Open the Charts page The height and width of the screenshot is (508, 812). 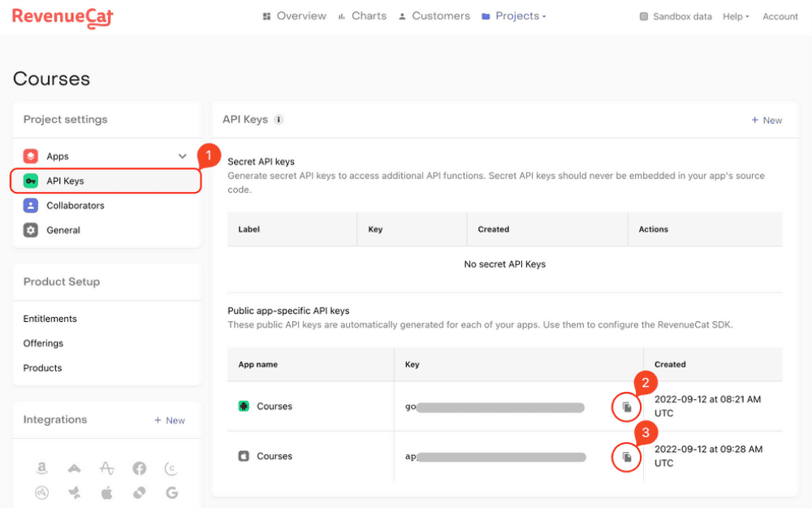click(362, 16)
